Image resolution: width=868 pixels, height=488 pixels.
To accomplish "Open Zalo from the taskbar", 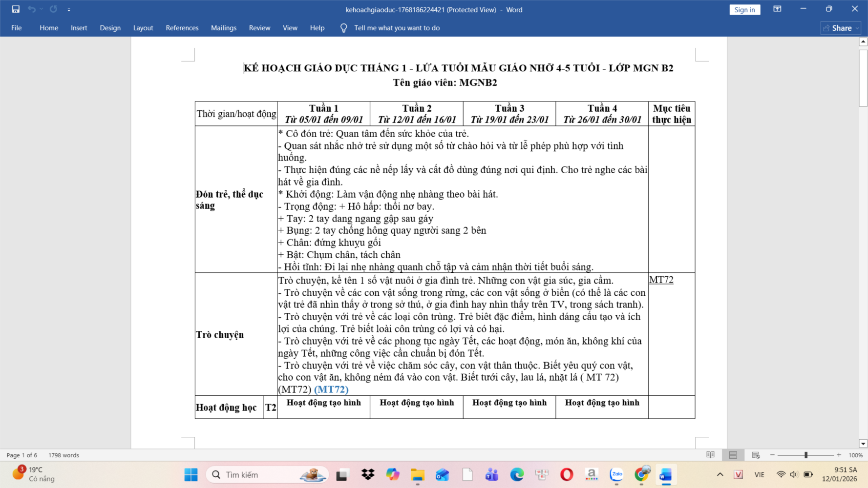I will point(616,474).
